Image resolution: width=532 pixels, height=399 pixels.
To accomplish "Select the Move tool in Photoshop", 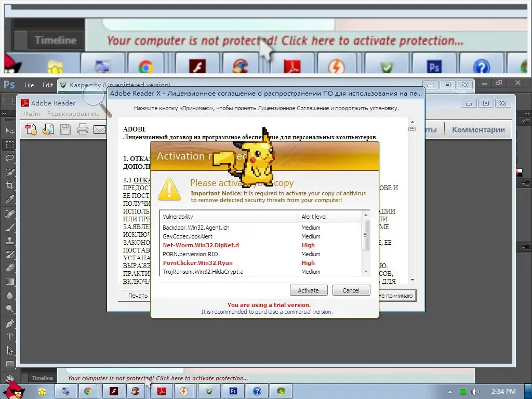I will [9, 131].
